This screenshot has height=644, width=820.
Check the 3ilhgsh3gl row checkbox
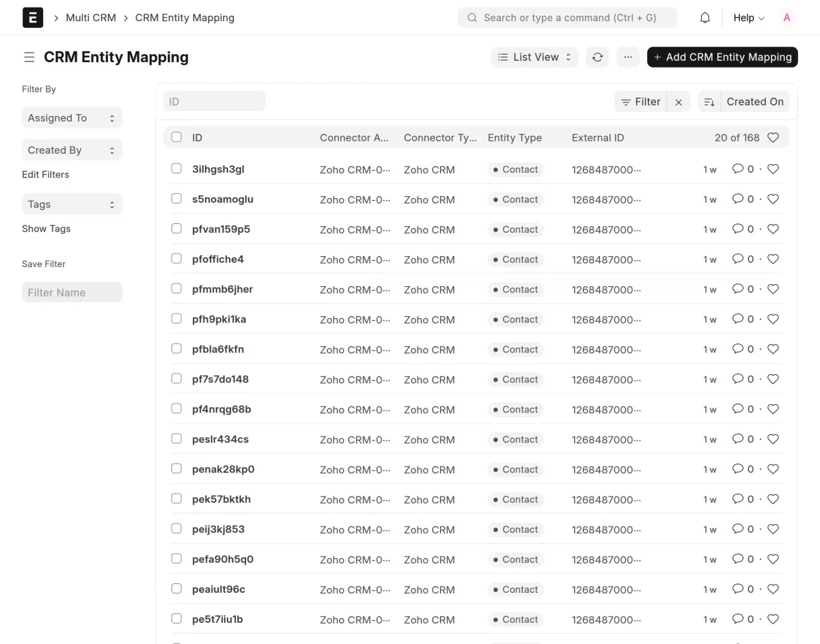[x=176, y=169]
